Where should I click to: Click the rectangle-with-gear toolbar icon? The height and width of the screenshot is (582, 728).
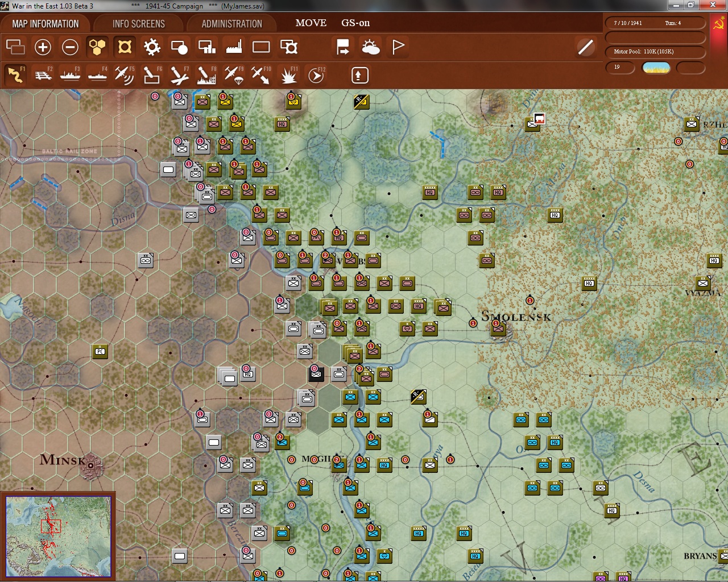pyautogui.click(x=289, y=47)
